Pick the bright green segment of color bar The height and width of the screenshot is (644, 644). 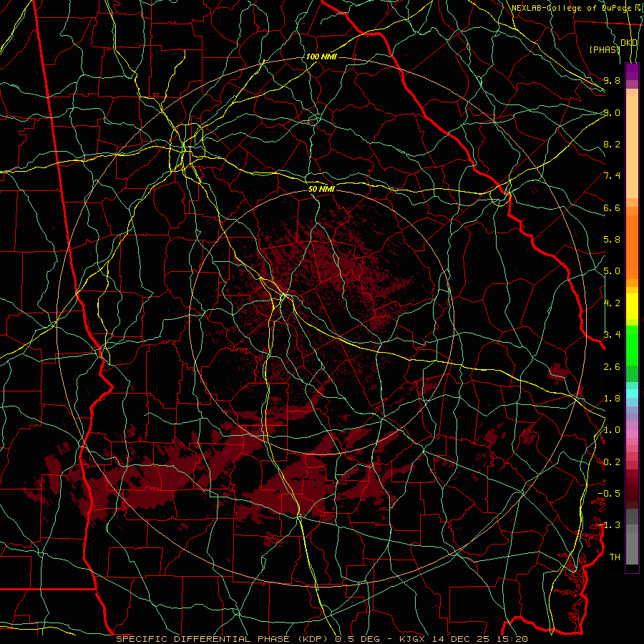coord(632,345)
